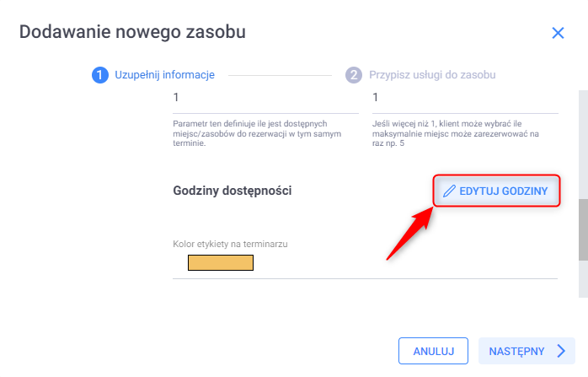The height and width of the screenshot is (377, 588).
Task: Click the step 1 number circle
Action: coord(99,74)
